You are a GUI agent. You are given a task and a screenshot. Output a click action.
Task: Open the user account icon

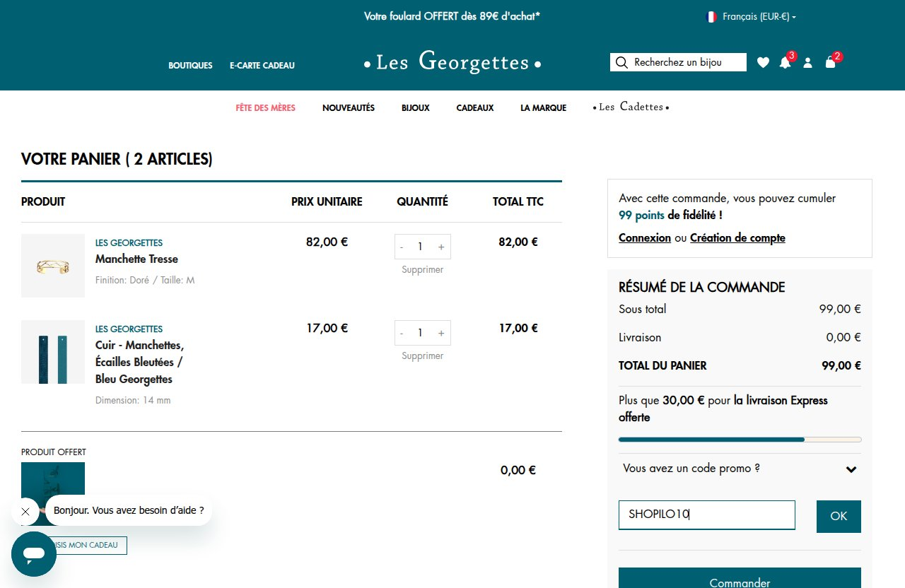click(808, 62)
